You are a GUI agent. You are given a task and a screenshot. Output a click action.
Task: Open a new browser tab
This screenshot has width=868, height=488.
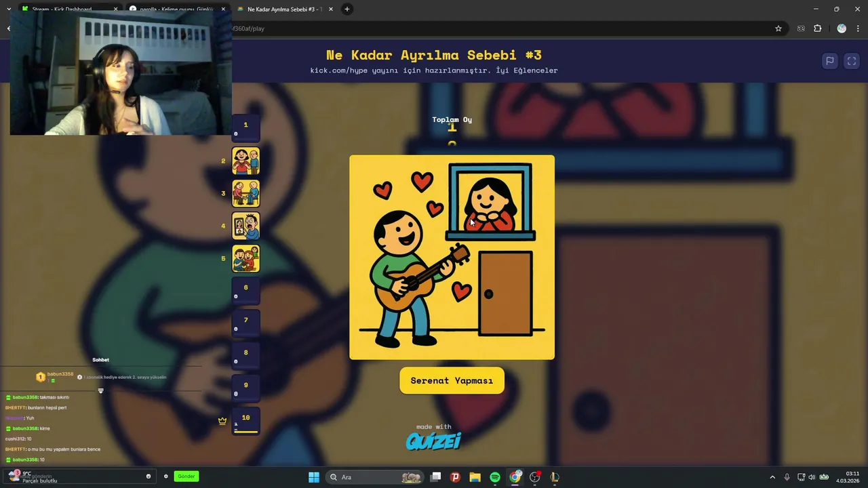tap(347, 9)
